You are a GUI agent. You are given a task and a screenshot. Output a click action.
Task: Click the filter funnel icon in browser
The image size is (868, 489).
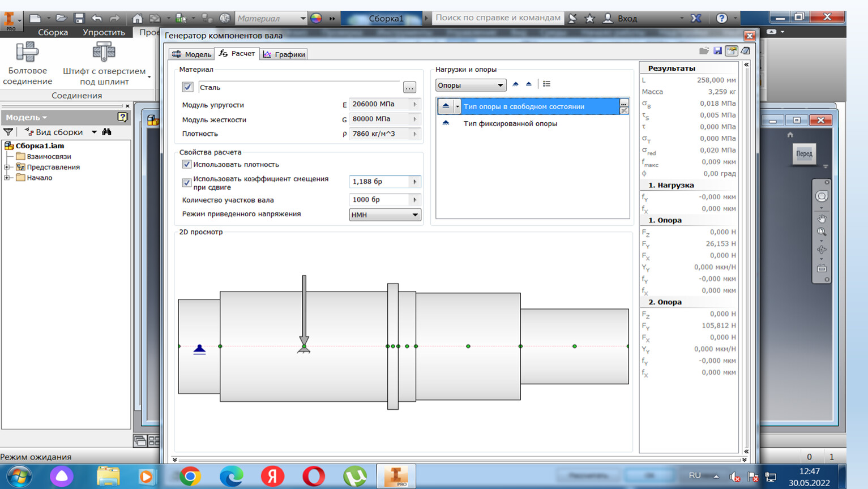pos(8,132)
